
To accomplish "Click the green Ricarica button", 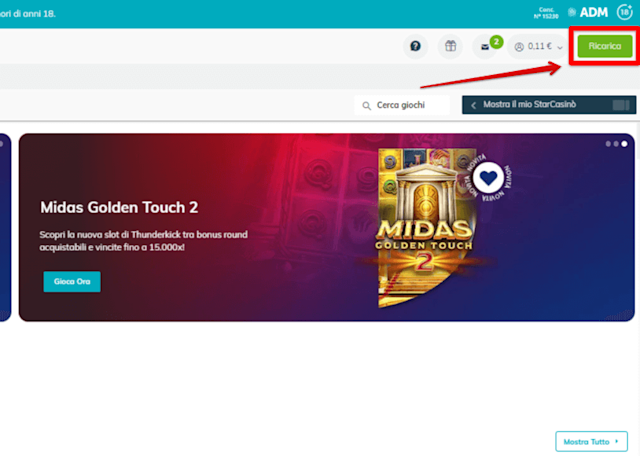I will 604,46.
